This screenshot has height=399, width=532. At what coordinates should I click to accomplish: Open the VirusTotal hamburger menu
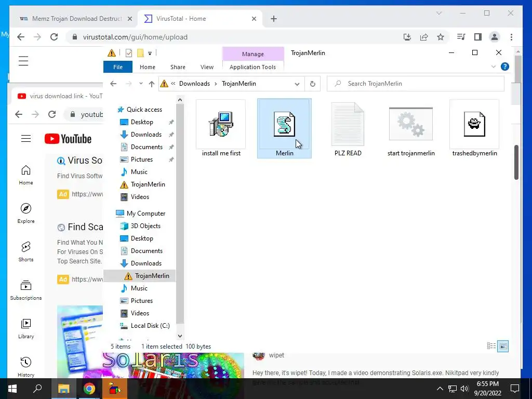(x=23, y=61)
